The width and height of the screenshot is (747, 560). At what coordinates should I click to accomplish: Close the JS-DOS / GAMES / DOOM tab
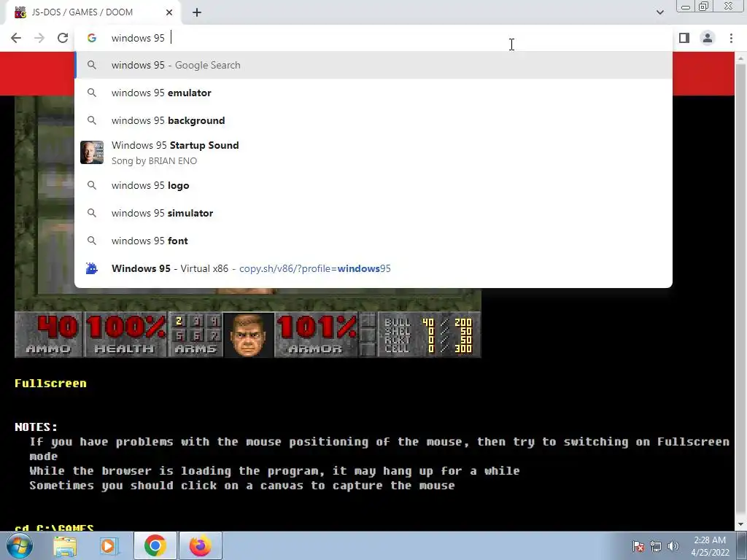click(169, 12)
